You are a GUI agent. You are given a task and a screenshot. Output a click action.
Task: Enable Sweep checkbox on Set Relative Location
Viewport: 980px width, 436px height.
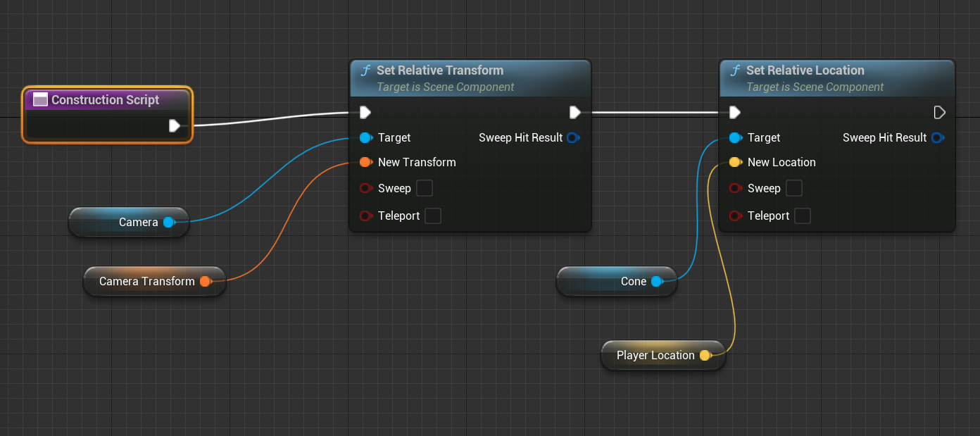click(794, 188)
